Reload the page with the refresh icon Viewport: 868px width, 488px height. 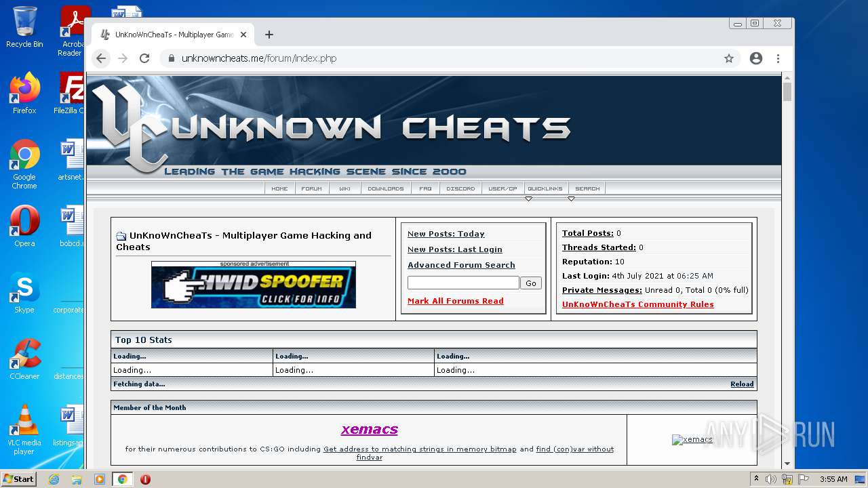[x=144, y=58]
